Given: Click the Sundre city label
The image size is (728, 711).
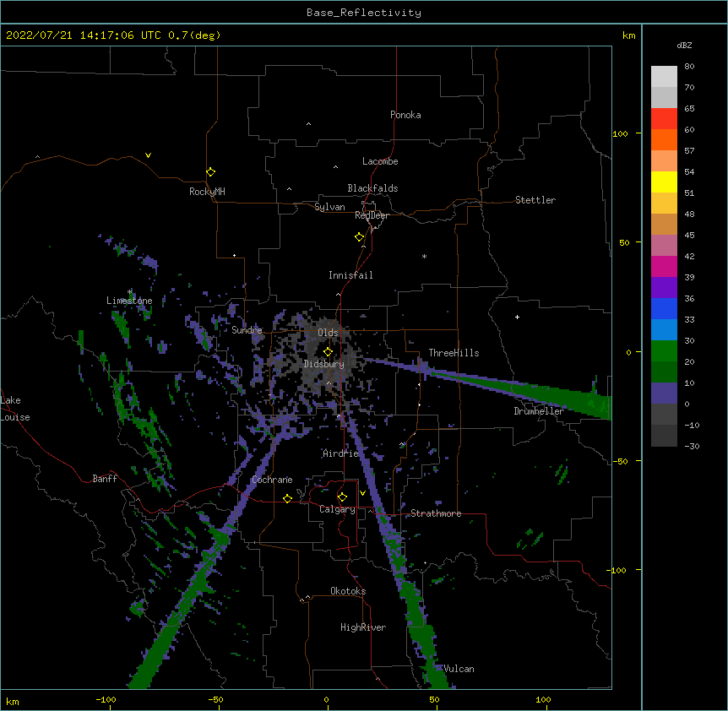Looking at the screenshot, I should [247, 330].
